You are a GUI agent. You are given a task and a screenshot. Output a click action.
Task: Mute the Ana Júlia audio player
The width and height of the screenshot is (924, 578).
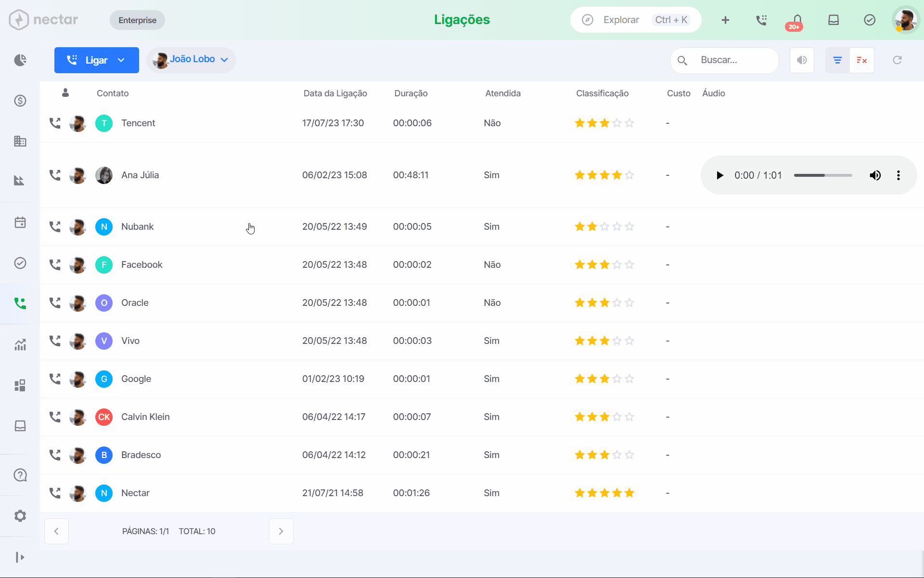[875, 175]
